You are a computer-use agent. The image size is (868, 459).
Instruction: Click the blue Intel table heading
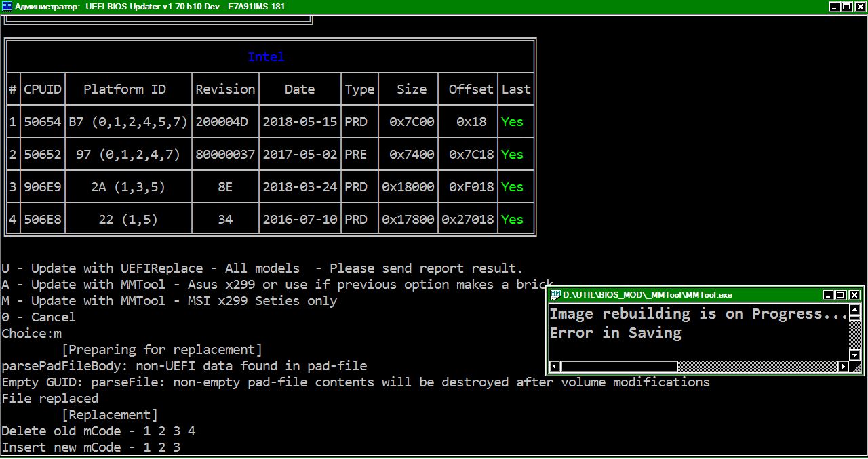(x=266, y=57)
